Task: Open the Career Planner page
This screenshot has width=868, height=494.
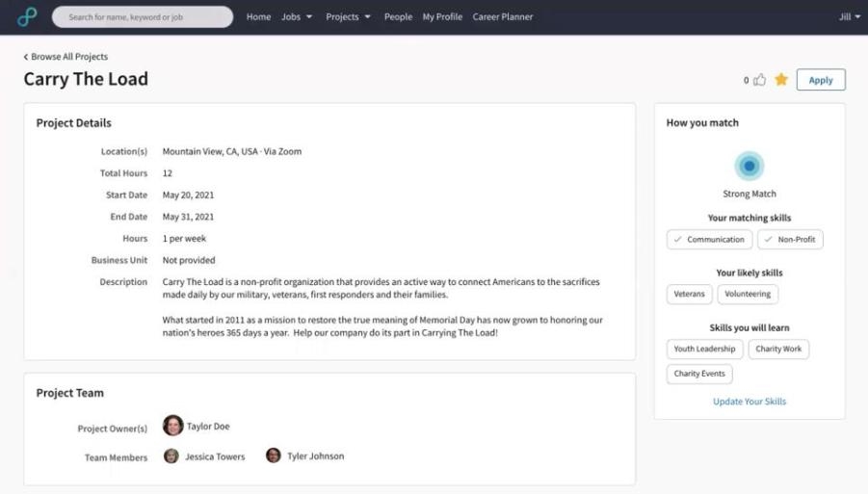Action: click(503, 17)
